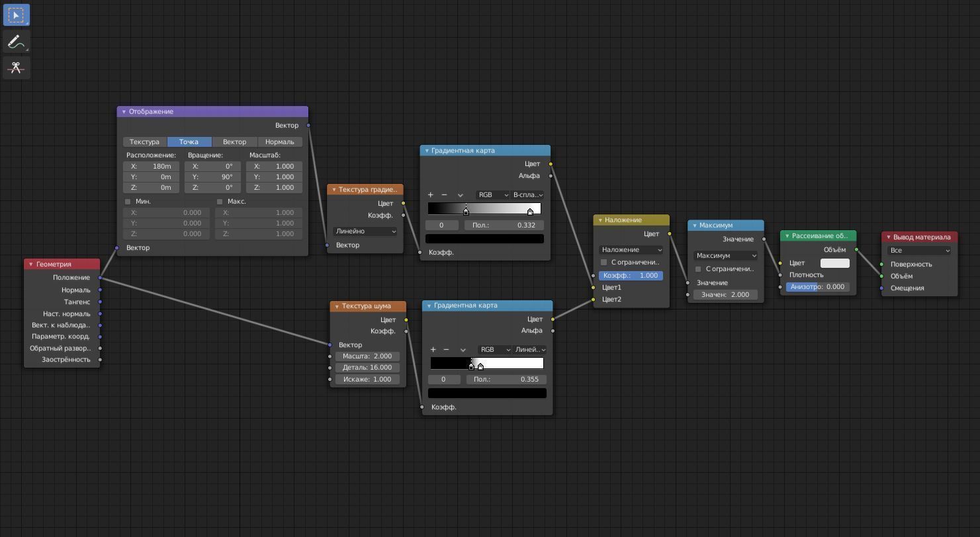Viewport: 980px width, 537px height.
Task: Enable the Макс. checkbox in Отображение
Action: tap(220, 201)
